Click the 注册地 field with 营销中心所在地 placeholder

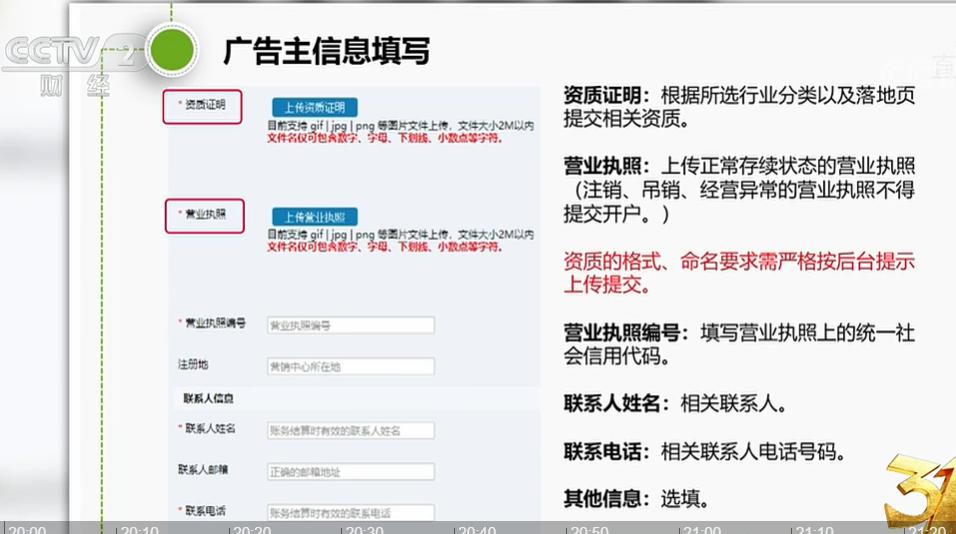click(351, 366)
